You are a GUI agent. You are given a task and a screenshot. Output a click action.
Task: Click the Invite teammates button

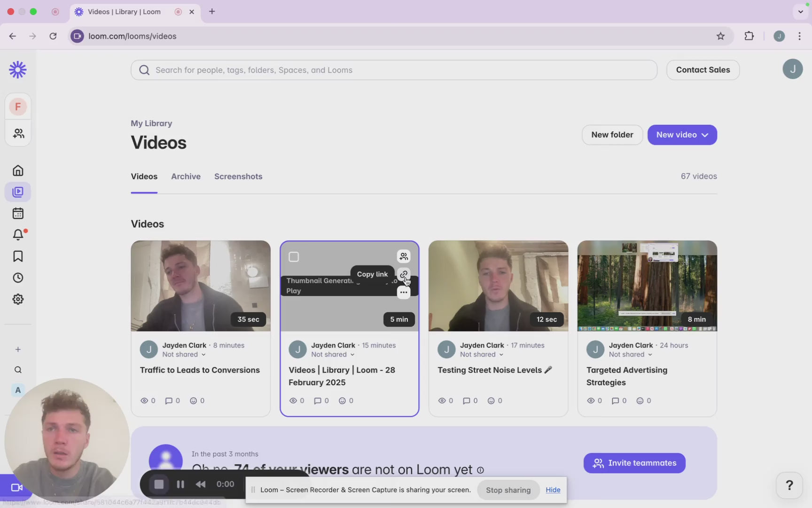coord(634,463)
